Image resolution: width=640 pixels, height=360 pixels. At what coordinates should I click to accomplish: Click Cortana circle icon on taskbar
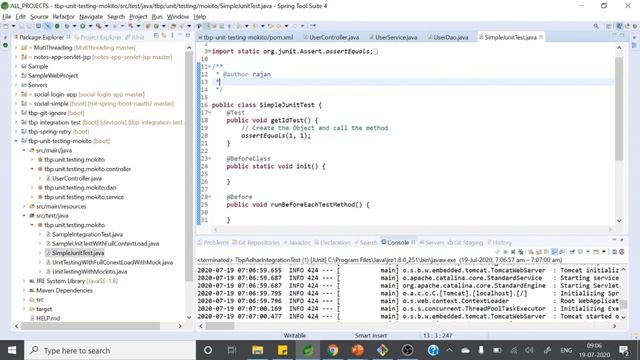208,350
